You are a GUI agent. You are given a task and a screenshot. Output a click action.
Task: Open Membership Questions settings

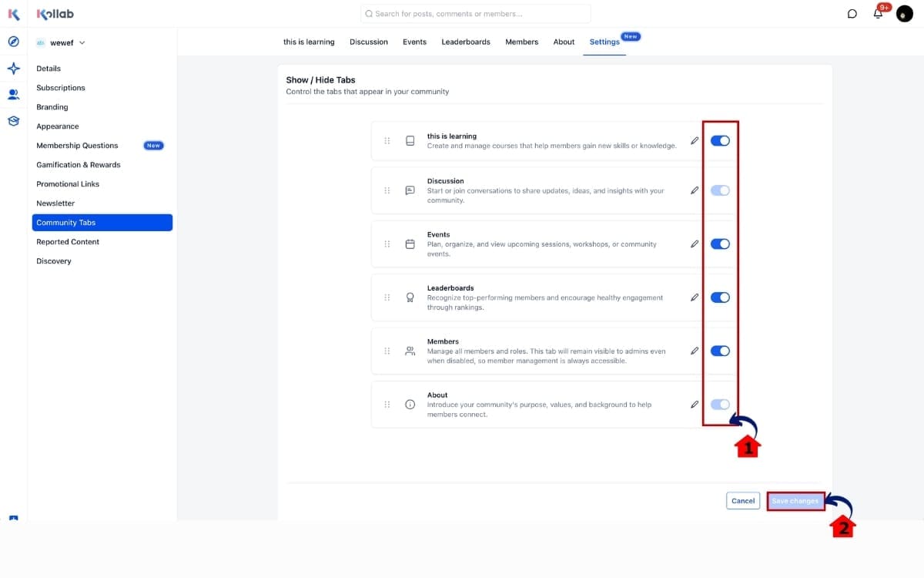pos(102,146)
